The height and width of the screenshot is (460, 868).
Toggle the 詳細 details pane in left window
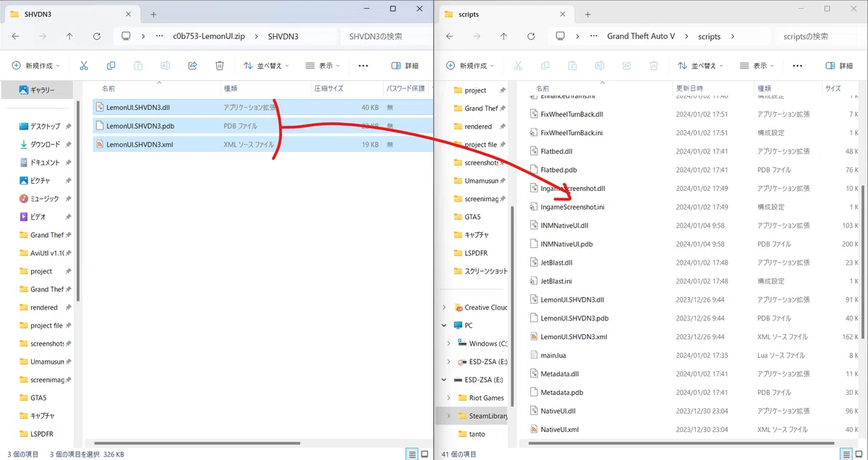click(405, 66)
